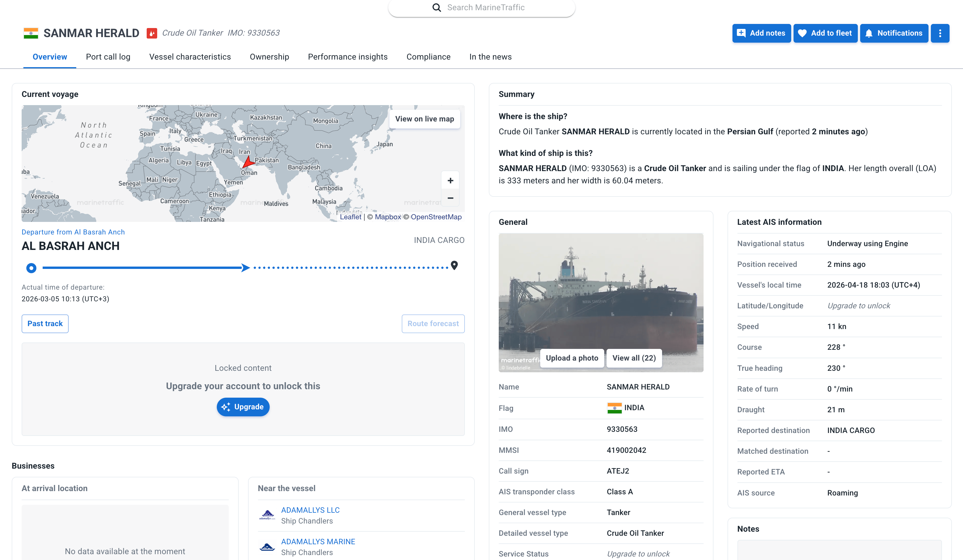This screenshot has height=560, width=963.
Task: Zoom in on the voyage map
Action: [x=450, y=181]
